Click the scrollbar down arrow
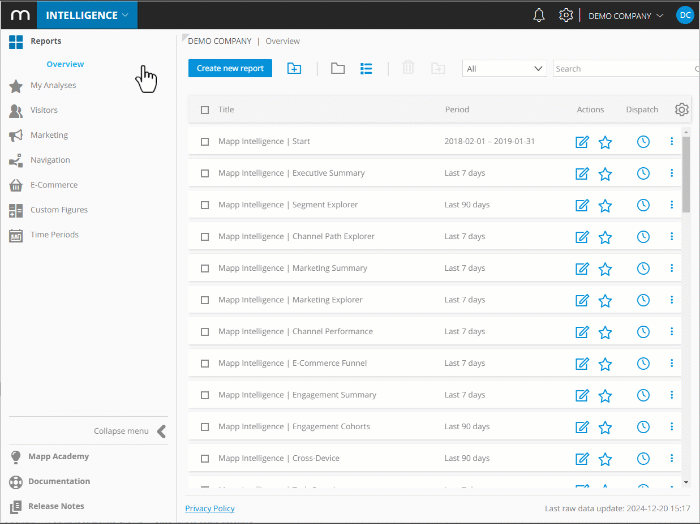The height and width of the screenshot is (524, 700). pos(686,482)
